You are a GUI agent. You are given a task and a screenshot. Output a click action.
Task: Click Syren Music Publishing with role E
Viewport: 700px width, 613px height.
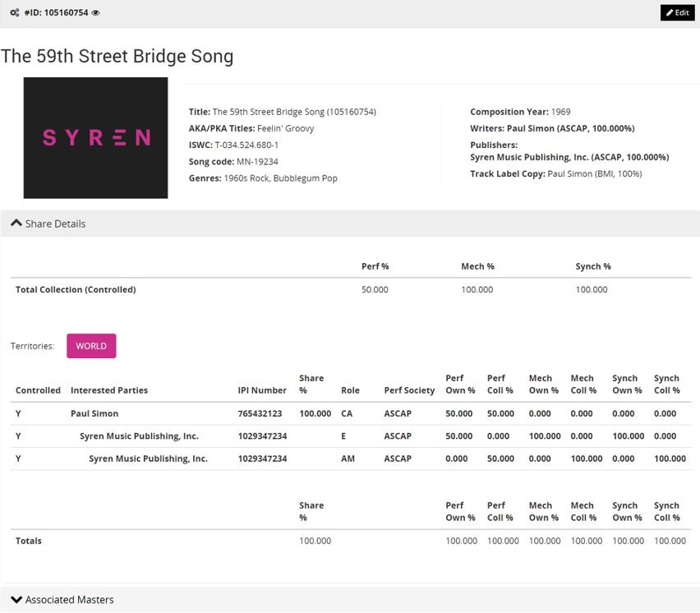(139, 436)
